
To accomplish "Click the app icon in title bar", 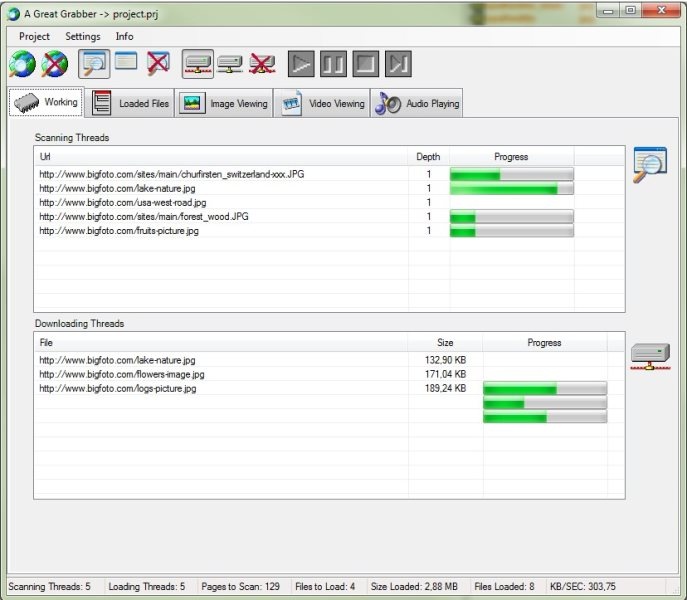I will coord(14,14).
